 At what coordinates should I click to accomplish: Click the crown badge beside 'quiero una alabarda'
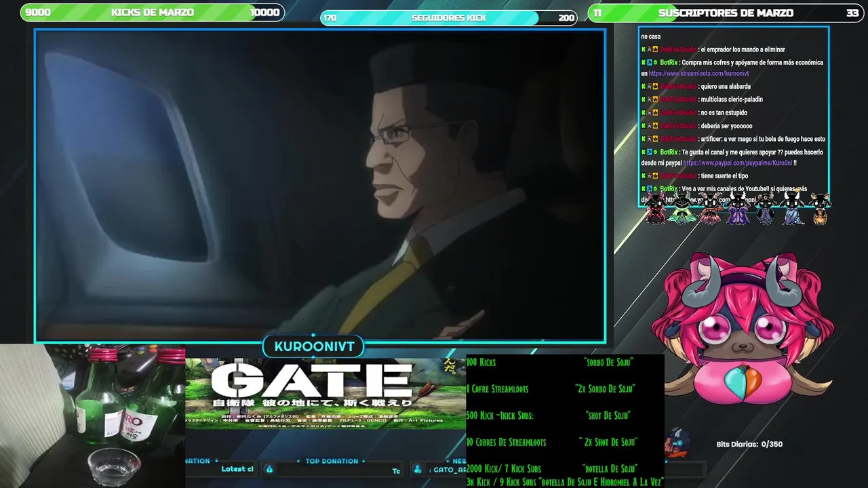tap(656, 87)
